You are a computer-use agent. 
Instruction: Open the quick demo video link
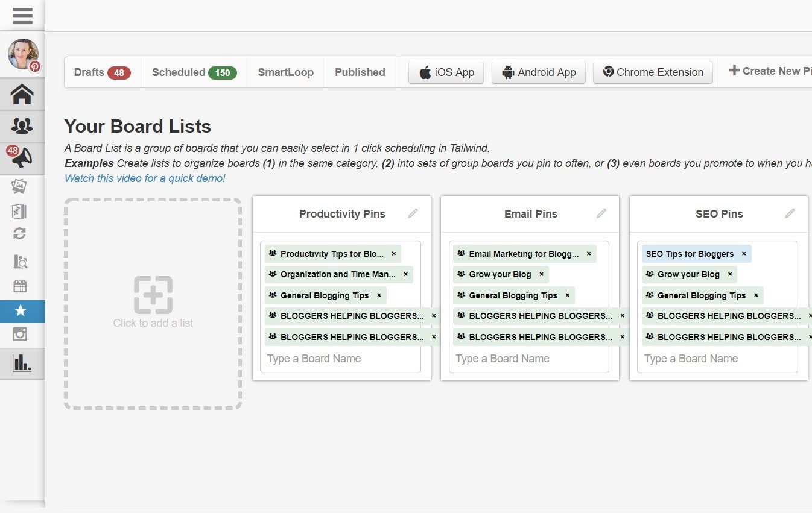pyautogui.click(x=145, y=178)
